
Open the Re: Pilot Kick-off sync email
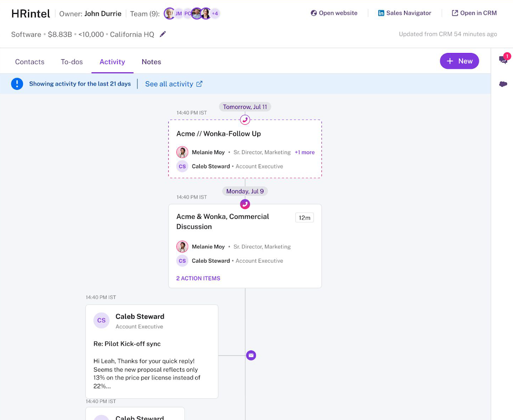click(127, 344)
